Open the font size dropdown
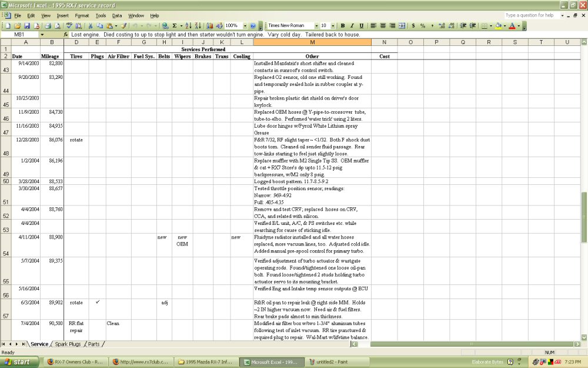588x368 pixels. pos(333,25)
